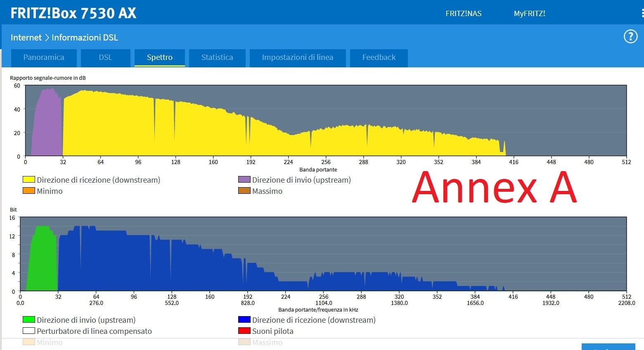Open the help question mark icon
This screenshot has height=350, width=644.
630,37
